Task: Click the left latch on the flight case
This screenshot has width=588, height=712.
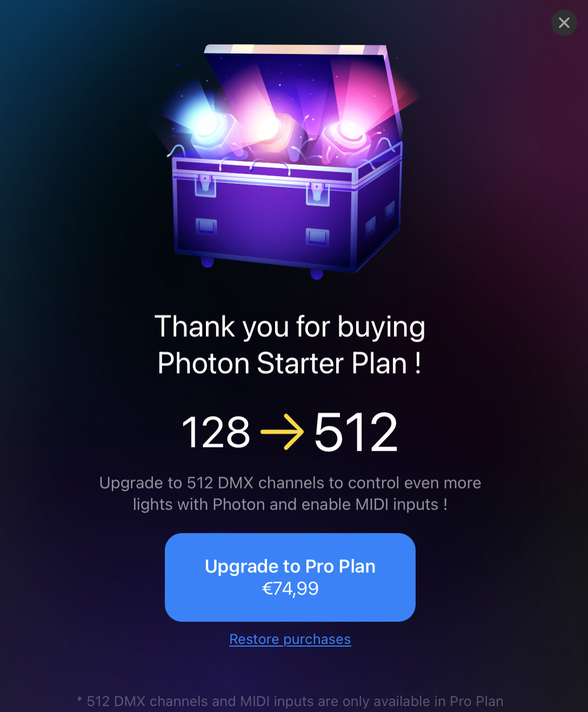Action: tap(205, 184)
